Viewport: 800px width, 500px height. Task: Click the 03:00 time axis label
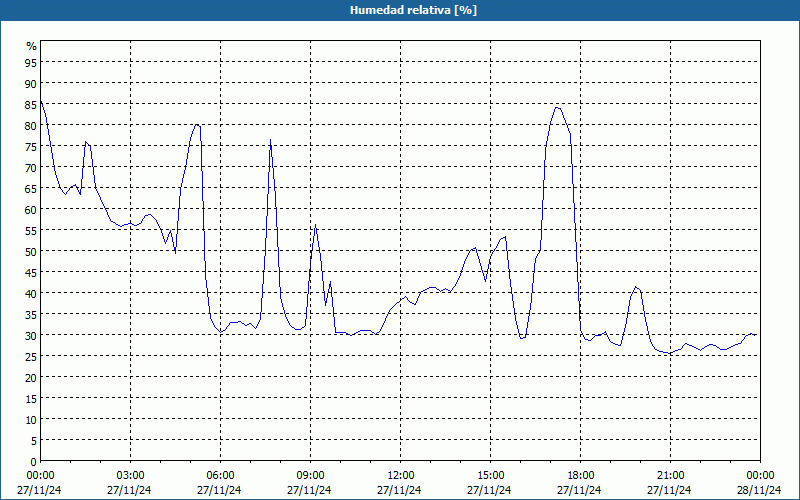point(131,476)
